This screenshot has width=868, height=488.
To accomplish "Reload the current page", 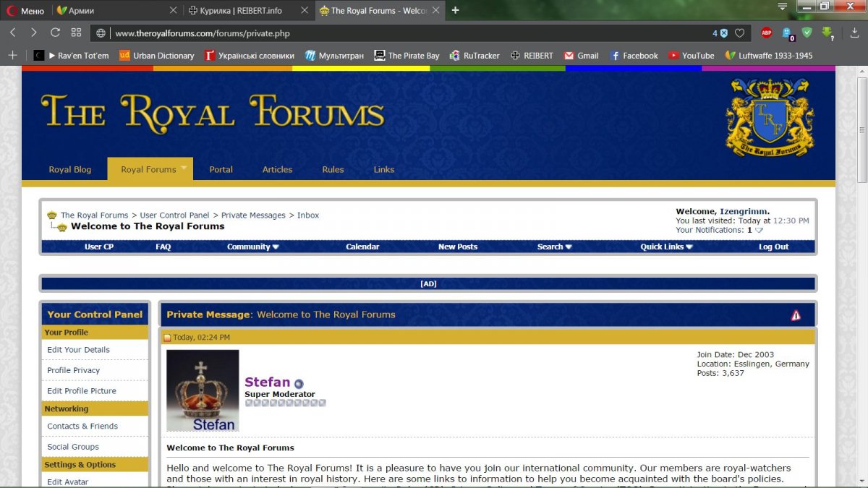I will click(x=55, y=33).
